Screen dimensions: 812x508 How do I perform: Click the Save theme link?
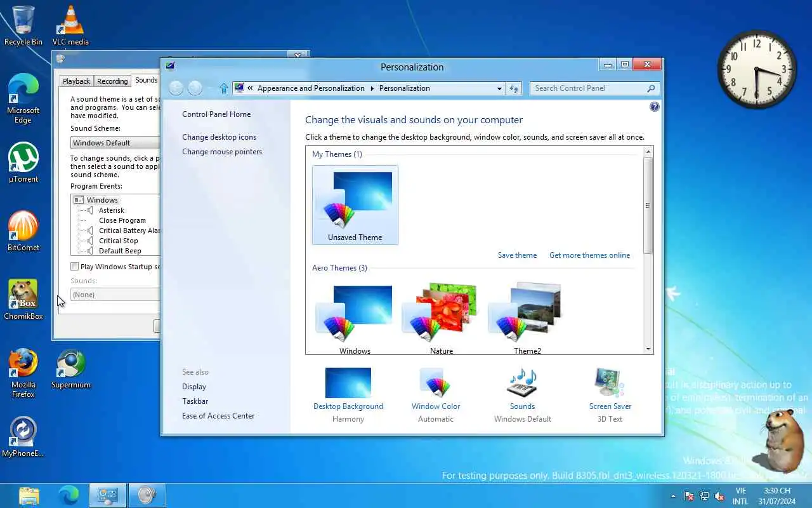[x=517, y=255]
